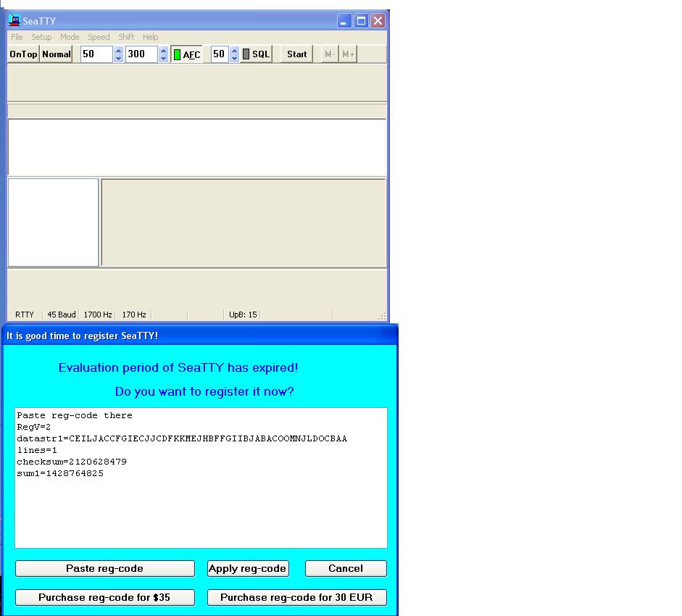Close the SeaTTY window
The height and width of the screenshot is (616, 682).
point(378,20)
